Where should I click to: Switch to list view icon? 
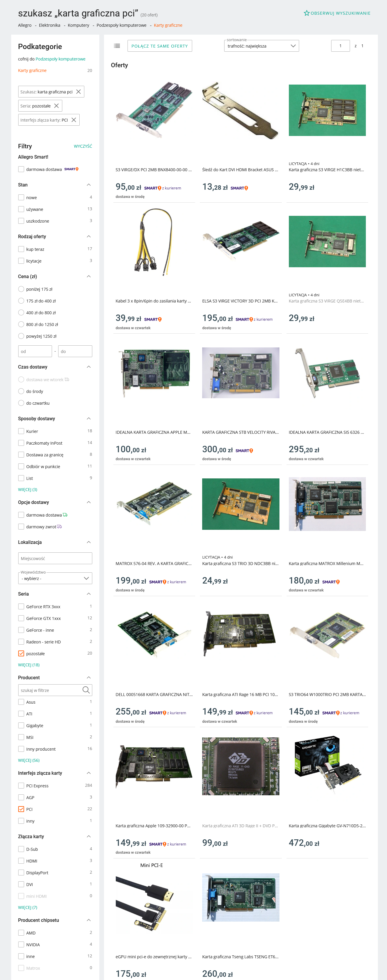117,46
